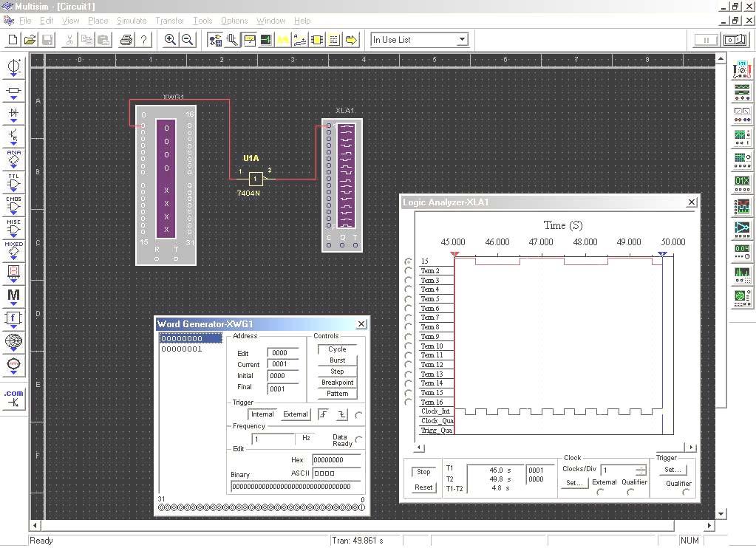Open the TTL component bin

[x=13, y=183]
